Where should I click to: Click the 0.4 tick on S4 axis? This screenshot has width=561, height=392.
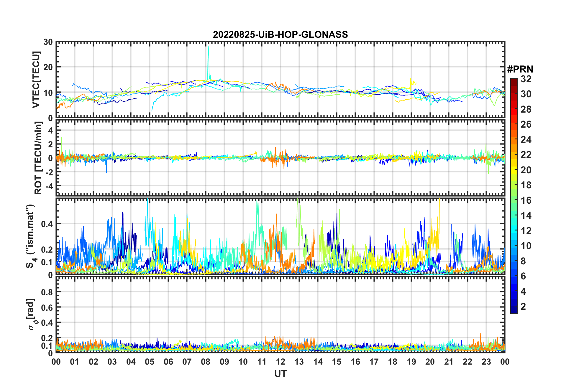pos(47,224)
